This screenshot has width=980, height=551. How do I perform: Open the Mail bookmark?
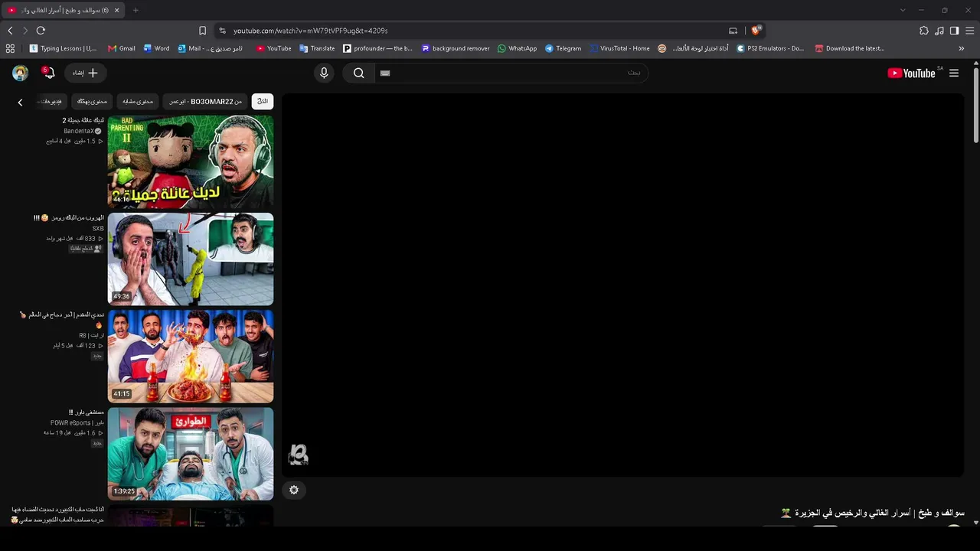coord(211,48)
